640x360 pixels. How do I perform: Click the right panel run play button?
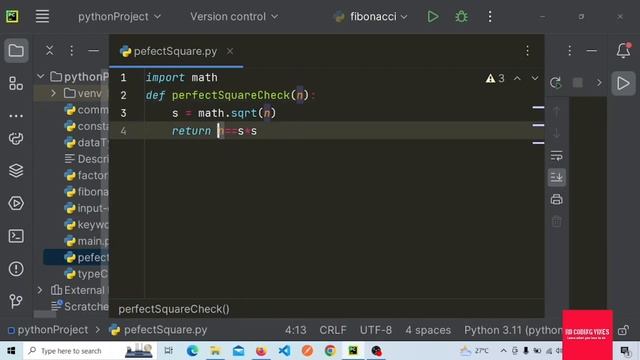[623, 83]
